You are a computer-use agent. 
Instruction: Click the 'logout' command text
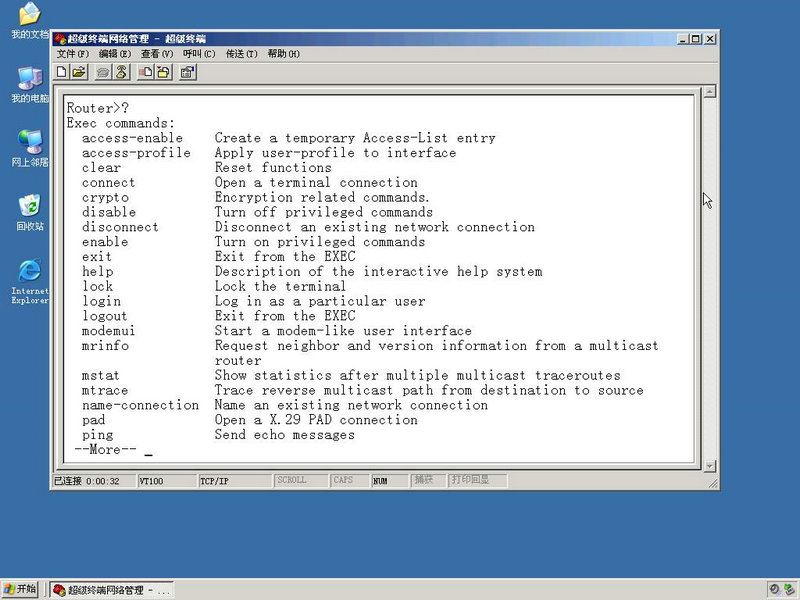pyautogui.click(x=105, y=316)
